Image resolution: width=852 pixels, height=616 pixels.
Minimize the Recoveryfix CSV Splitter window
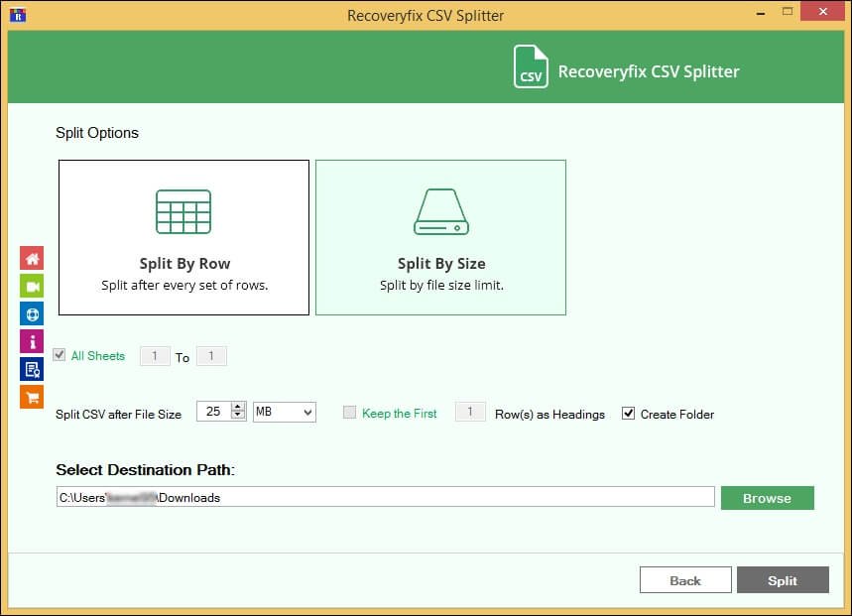[x=761, y=13]
